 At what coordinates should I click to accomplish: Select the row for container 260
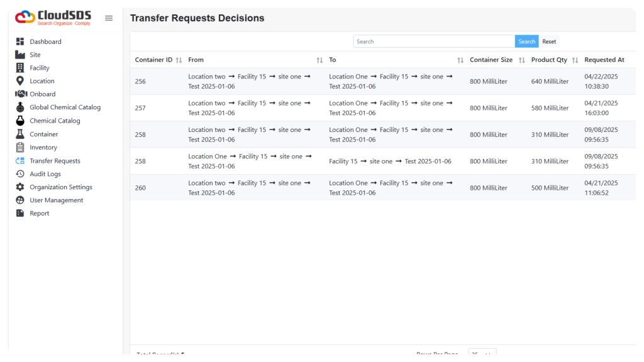tap(383, 187)
